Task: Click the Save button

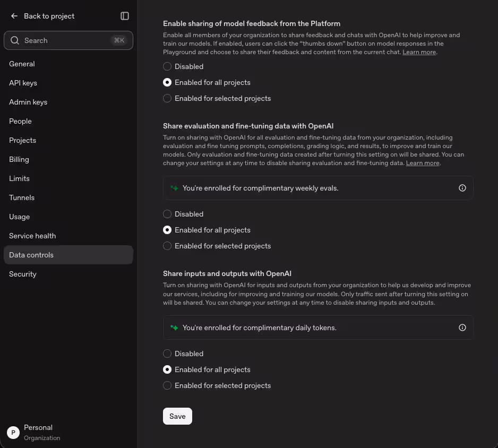Action: (x=177, y=416)
